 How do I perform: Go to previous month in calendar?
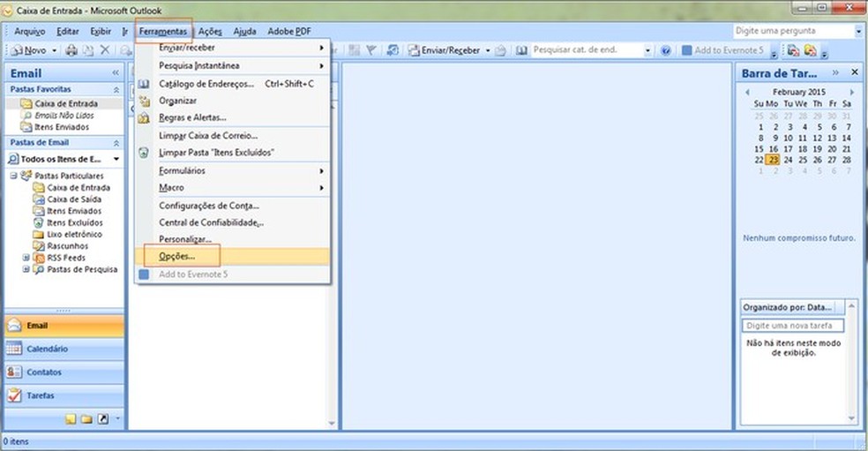[747, 92]
